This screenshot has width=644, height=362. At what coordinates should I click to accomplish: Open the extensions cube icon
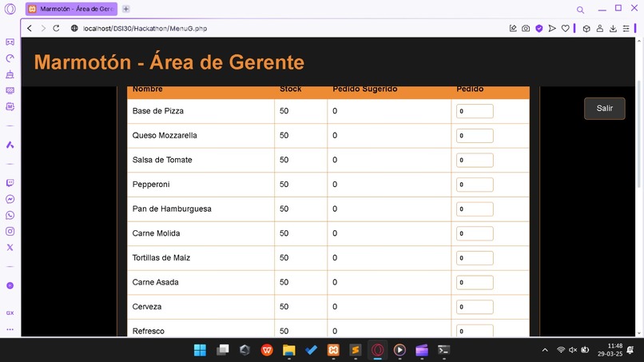click(586, 28)
